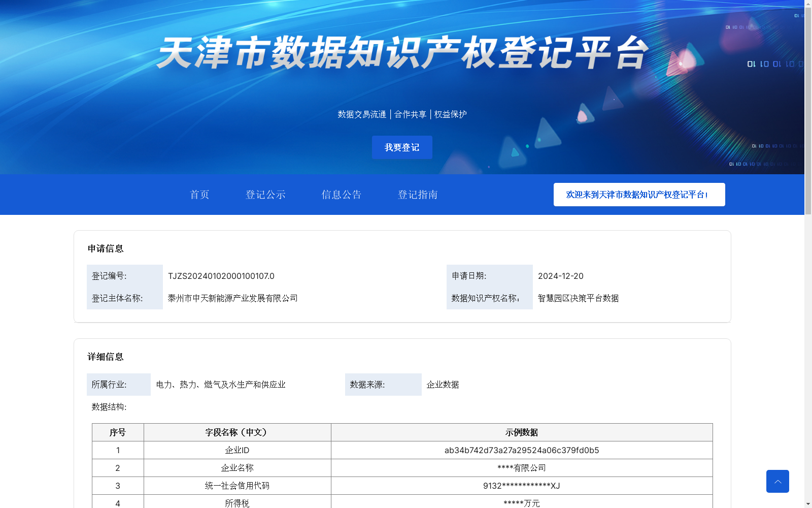Image resolution: width=812 pixels, height=508 pixels.
Task: Select the *****万元 sample cell
Action: (x=522, y=502)
